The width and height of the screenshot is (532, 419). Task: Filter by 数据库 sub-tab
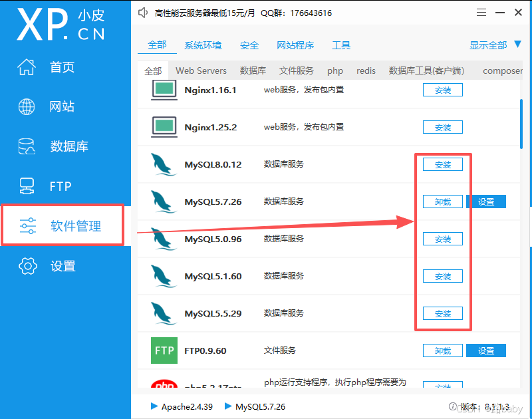tap(253, 70)
